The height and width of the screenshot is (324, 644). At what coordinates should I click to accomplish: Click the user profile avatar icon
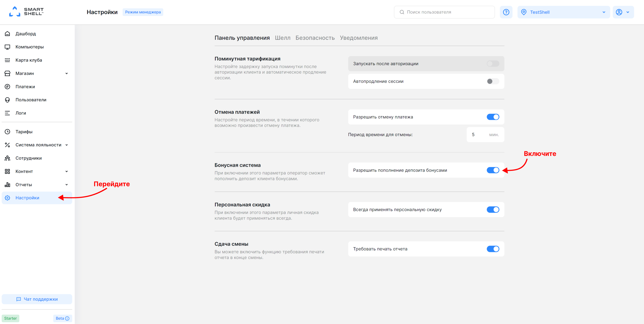(619, 12)
